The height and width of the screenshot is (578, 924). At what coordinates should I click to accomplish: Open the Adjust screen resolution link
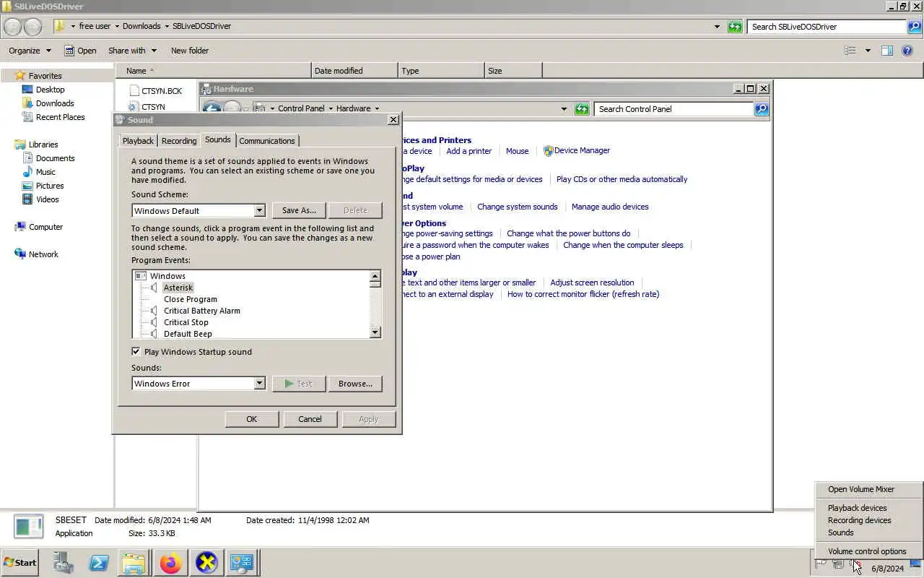[x=592, y=282]
